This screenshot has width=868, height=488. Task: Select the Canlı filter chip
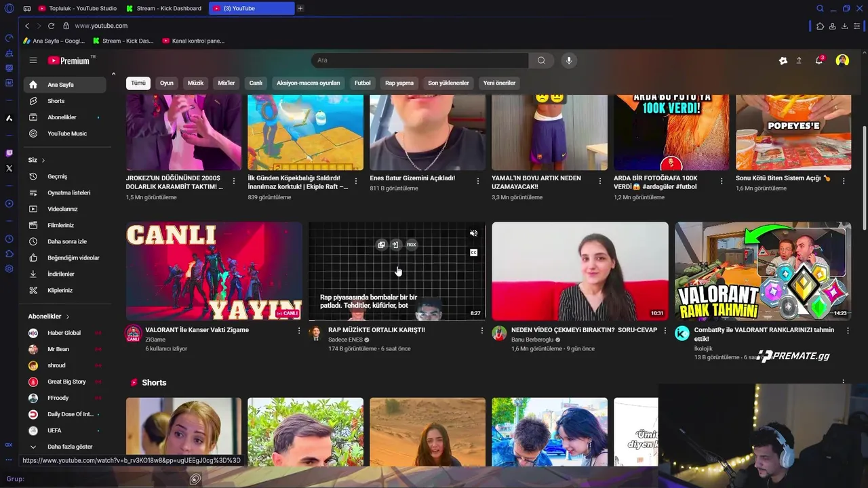click(256, 83)
